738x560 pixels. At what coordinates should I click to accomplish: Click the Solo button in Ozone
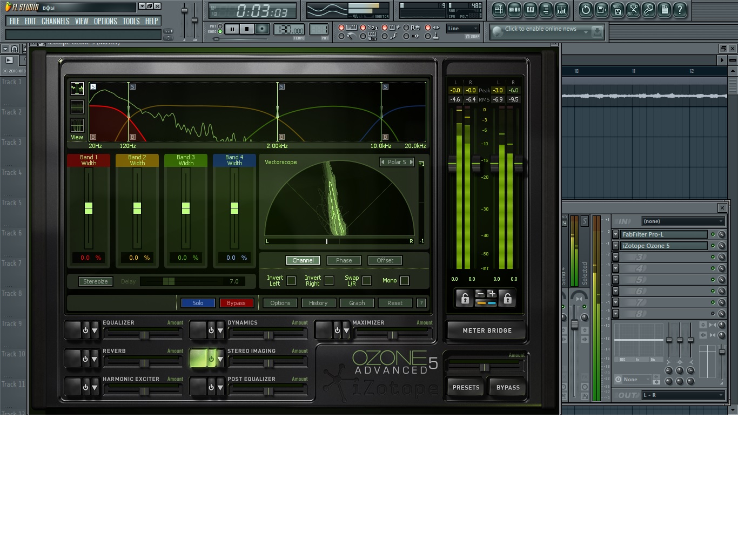click(198, 303)
